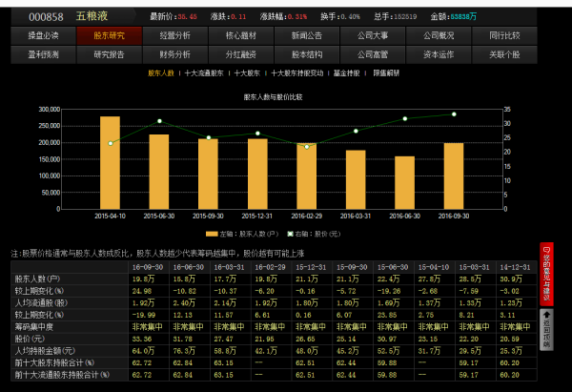Click the chart bar for 2015-06-30

tap(159, 172)
